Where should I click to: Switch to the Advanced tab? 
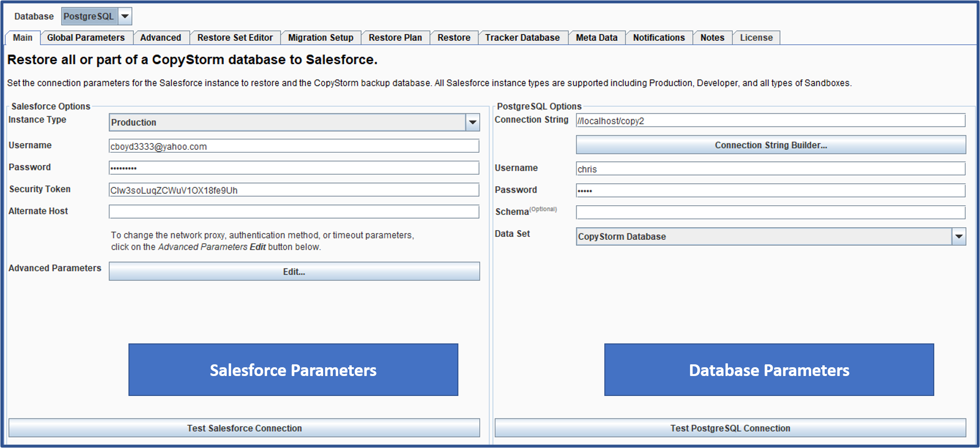click(x=161, y=37)
